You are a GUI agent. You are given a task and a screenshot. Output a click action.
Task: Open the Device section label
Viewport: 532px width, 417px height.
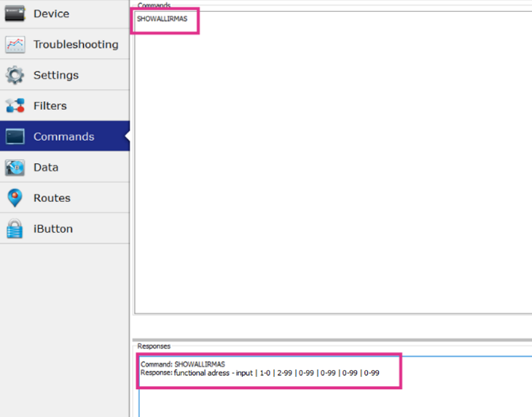(x=51, y=14)
